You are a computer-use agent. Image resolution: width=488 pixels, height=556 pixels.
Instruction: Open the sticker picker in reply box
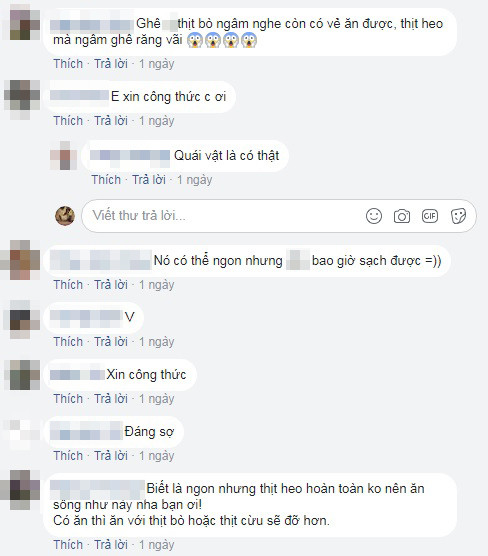pyautogui.click(x=458, y=216)
